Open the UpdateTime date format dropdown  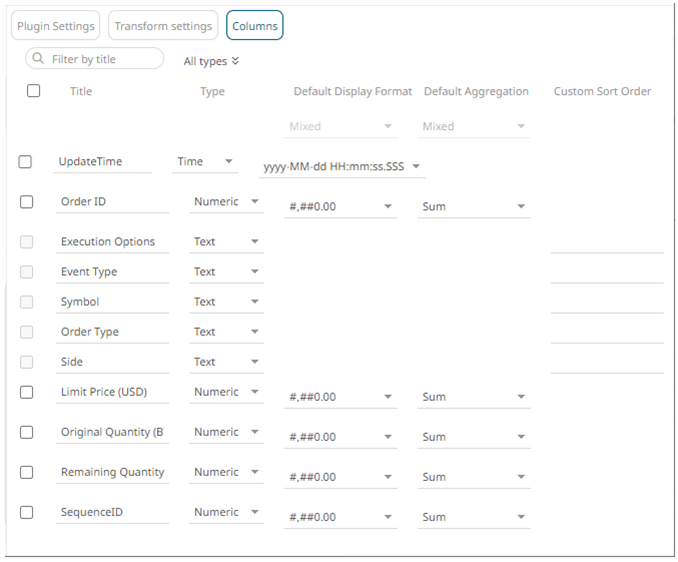(x=415, y=167)
